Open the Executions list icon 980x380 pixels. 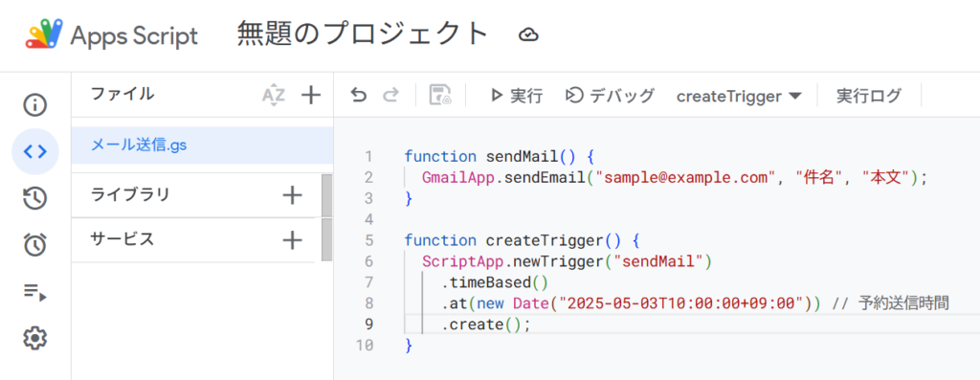click(x=35, y=292)
